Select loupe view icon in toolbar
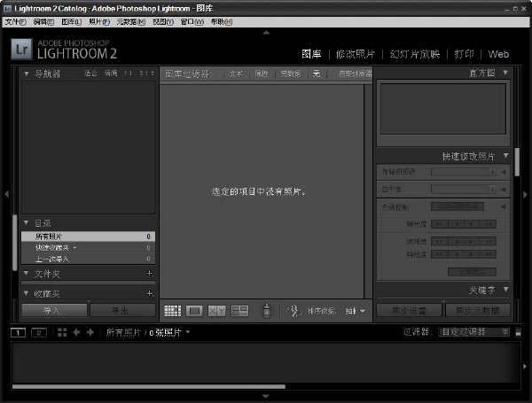 point(194,311)
